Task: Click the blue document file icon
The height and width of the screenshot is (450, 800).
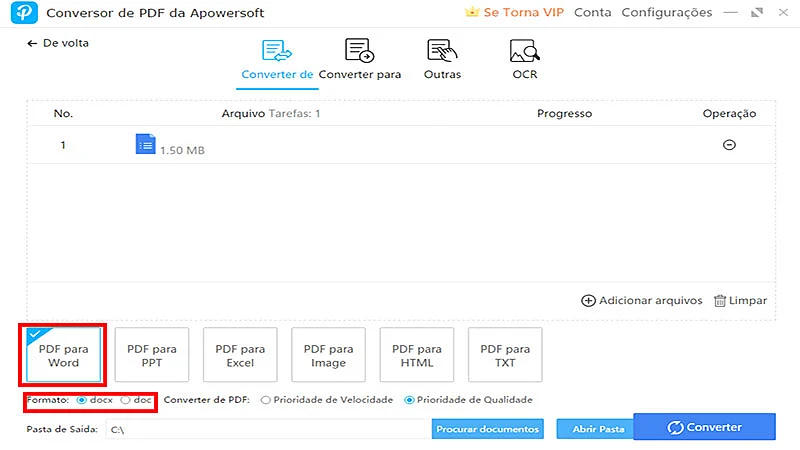Action: point(145,144)
